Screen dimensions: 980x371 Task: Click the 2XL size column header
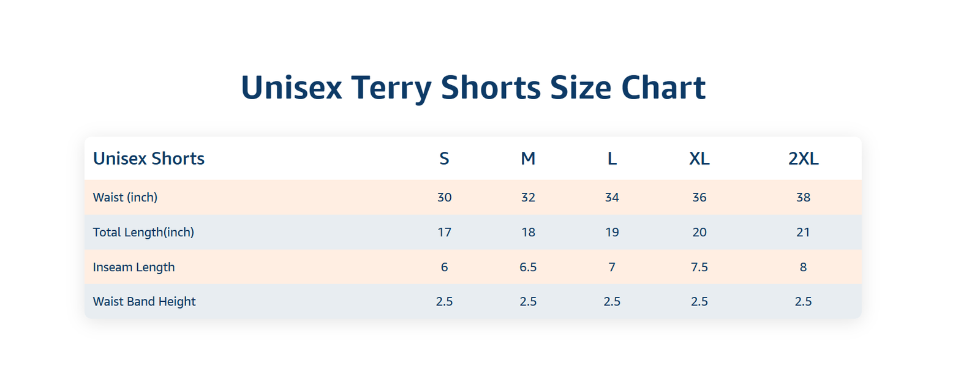(x=803, y=159)
